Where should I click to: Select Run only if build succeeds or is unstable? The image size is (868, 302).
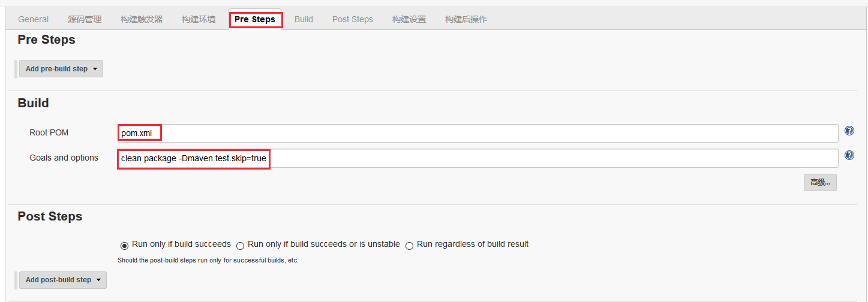241,245
